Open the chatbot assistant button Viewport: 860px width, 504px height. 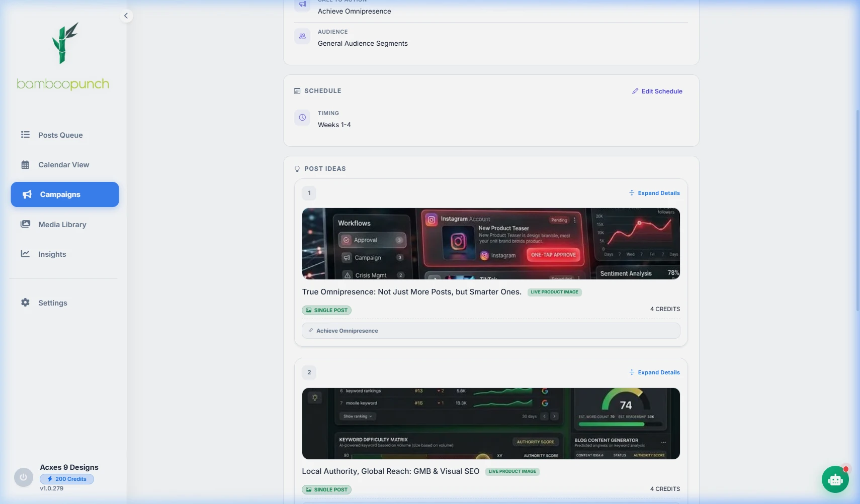pyautogui.click(x=835, y=479)
